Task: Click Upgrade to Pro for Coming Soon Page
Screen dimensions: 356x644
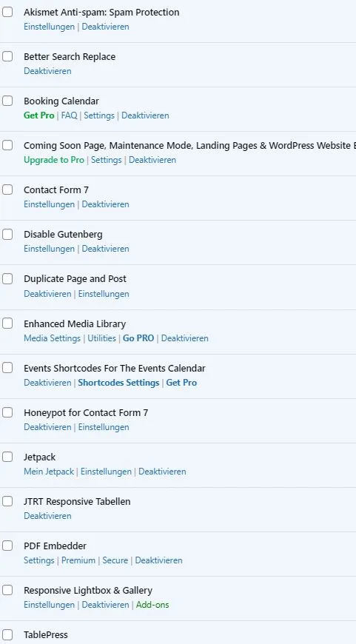Action: (54, 160)
